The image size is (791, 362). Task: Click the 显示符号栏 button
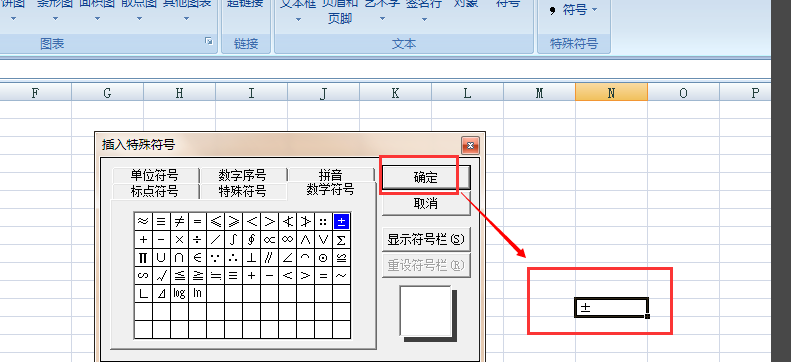(x=426, y=239)
